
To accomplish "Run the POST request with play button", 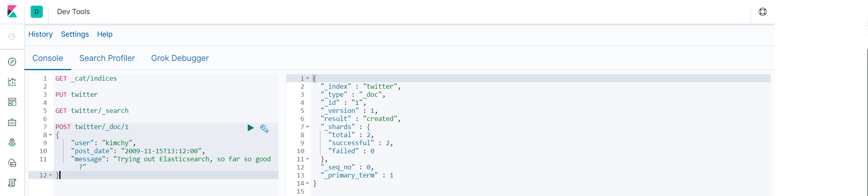I will pos(251,128).
